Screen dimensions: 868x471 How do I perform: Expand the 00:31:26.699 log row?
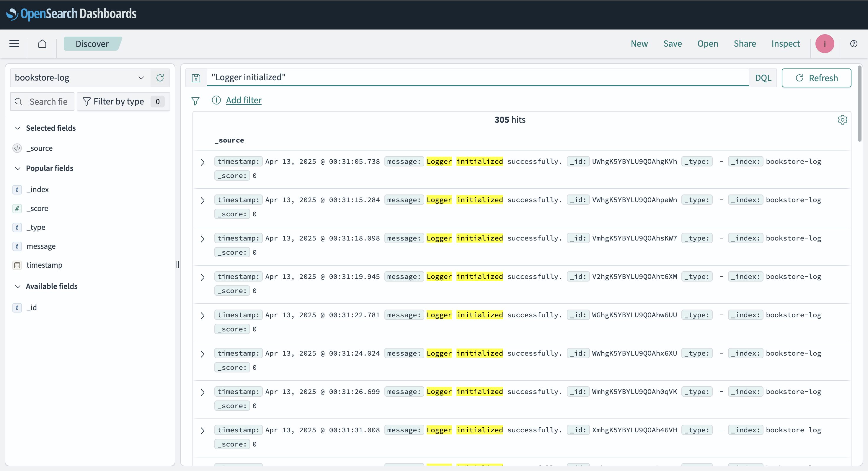click(203, 392)
